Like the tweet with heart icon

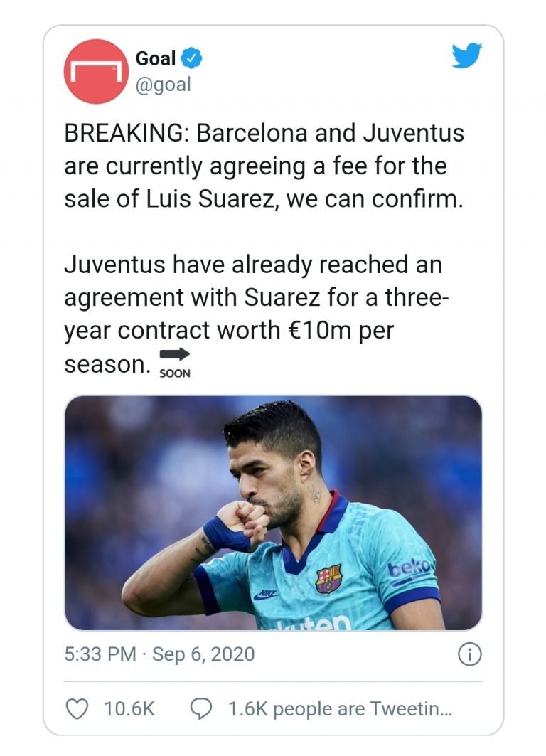[x=77, y=709]
